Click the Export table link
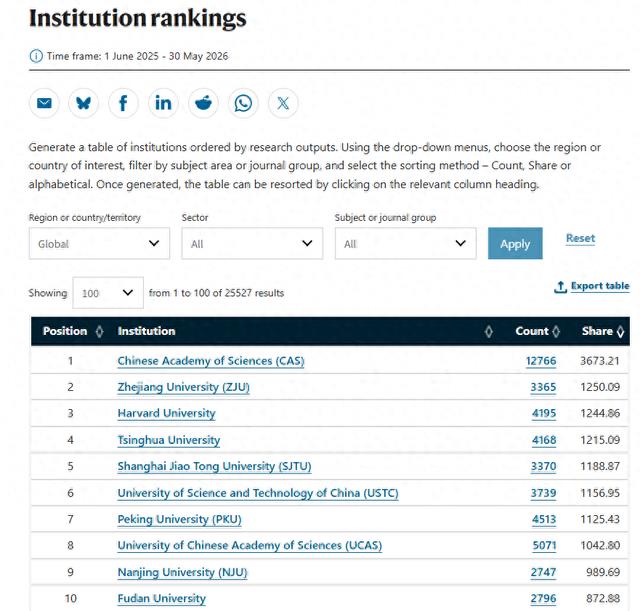This screenshot has height=611, width=640. click(x=592, y=287)
